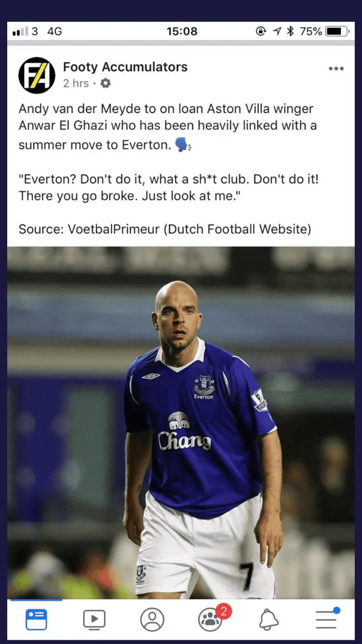This screenshot has height=644, width=362.
Task: Tap the 2 hrs timestamp
Action: pyautogui.click(x=76, y=83)
